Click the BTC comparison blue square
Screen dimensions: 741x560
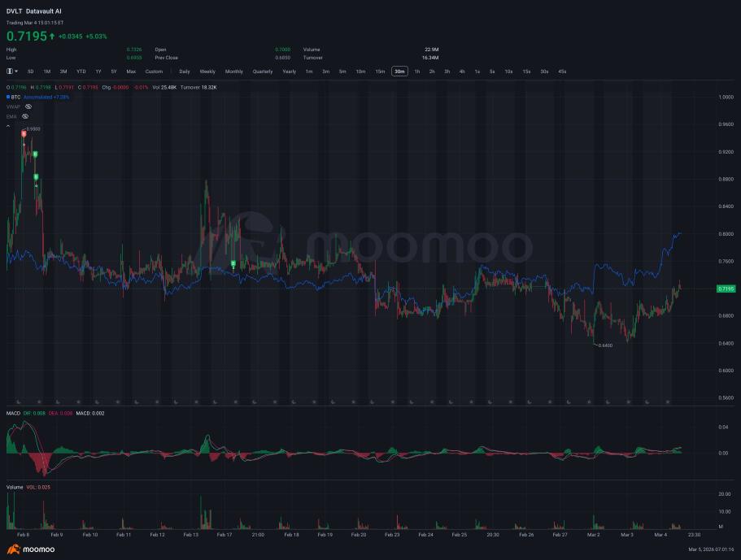8,97
